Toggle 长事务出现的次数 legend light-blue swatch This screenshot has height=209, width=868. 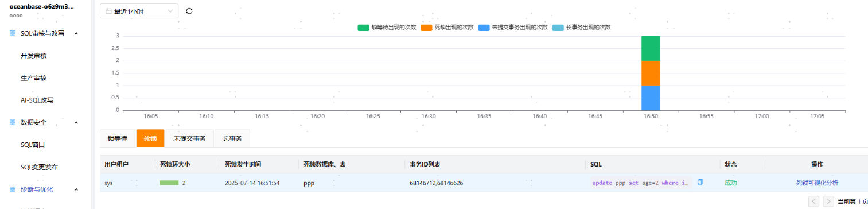pos(557,27)
